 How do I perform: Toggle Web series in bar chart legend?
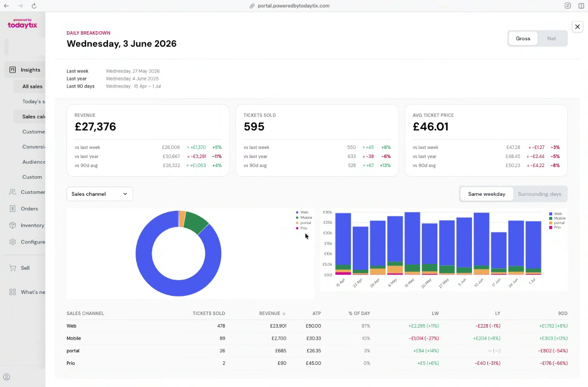555,214
